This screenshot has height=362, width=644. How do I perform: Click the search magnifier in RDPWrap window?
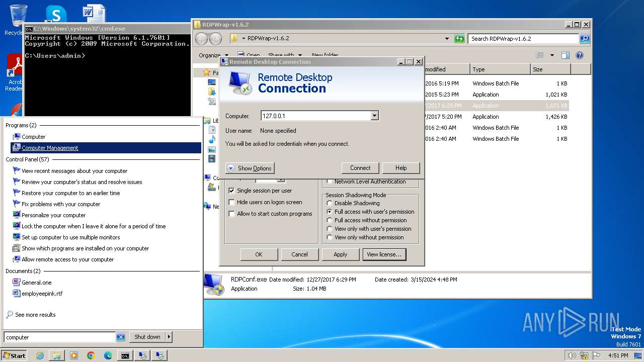coord(584,39)
